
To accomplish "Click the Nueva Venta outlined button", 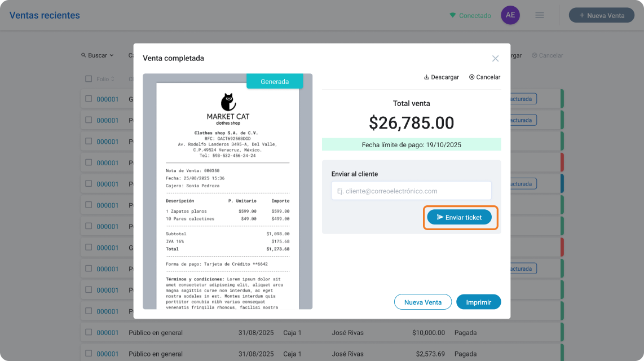I will [x=422, y=302].
